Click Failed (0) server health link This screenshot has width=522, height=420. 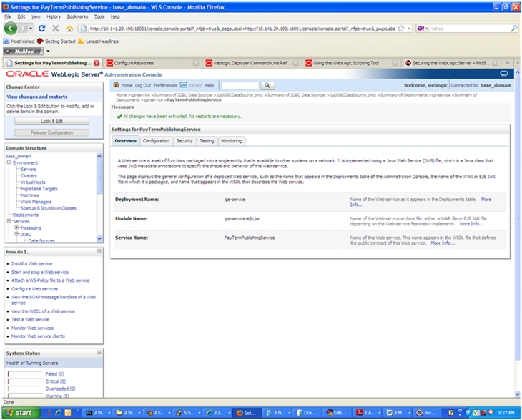tap(54, 373)
